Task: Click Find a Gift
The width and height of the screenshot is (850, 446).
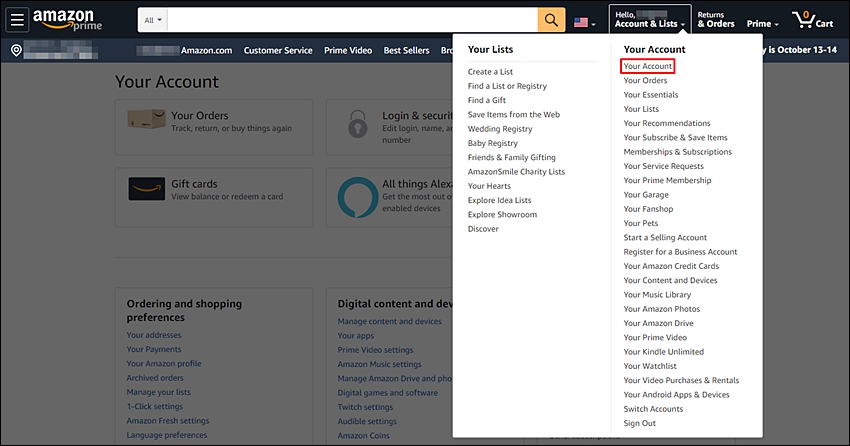Action: coord(487,100)
